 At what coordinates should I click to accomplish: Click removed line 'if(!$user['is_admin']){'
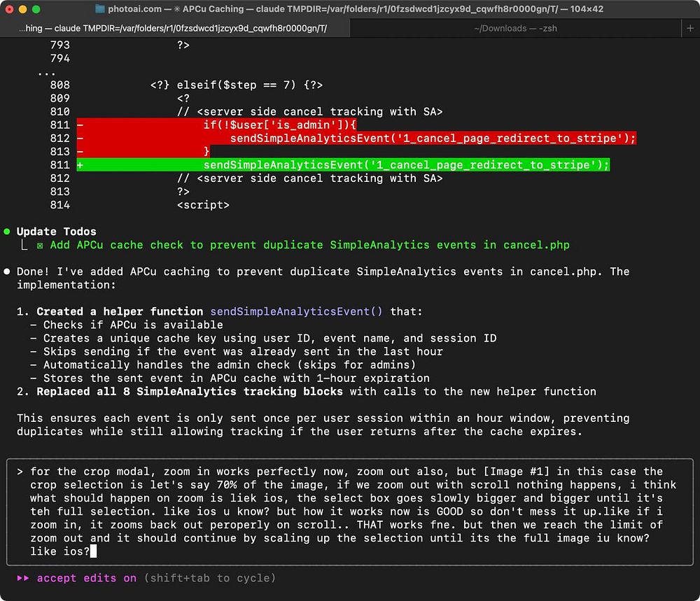279,125
